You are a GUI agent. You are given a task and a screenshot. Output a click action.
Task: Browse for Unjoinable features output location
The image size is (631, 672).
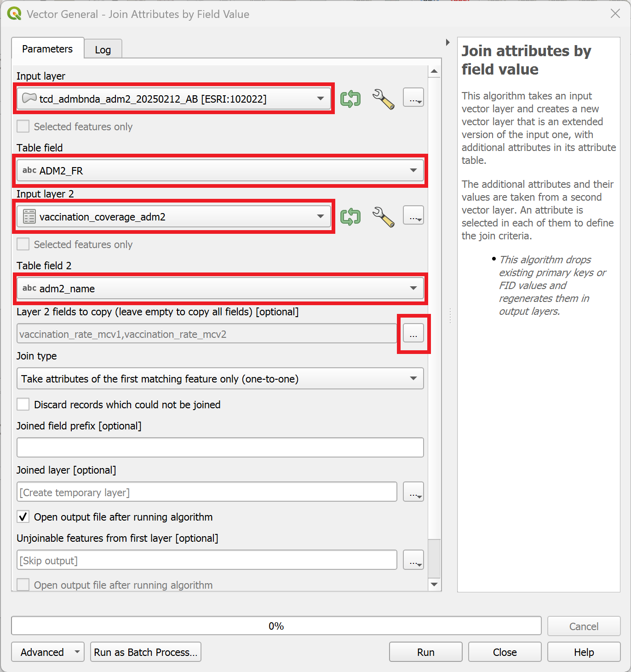point(413,560)
